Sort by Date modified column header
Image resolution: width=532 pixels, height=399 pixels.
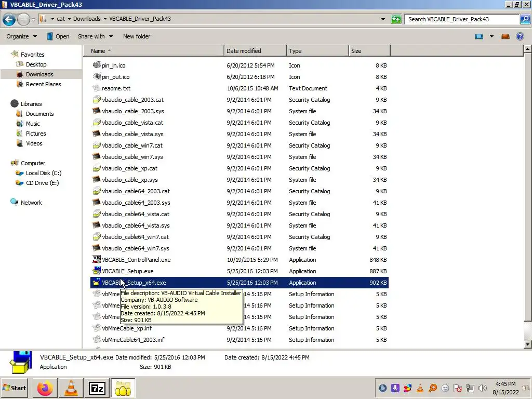pyautogui.click(x=255, y=51)
